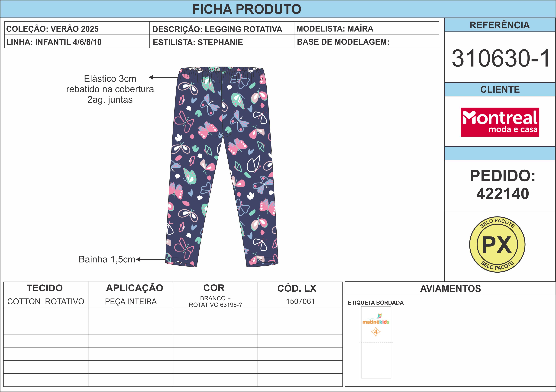
Task: Click the reference number 310630-1
Action: pyautogui.click(x=500, y=58)
